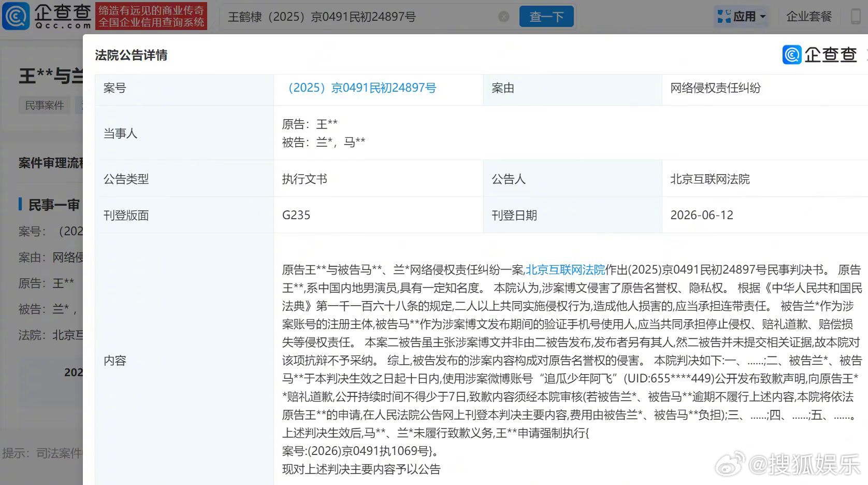Click 案件审理流程 heading in background page

tap(51, 163)
